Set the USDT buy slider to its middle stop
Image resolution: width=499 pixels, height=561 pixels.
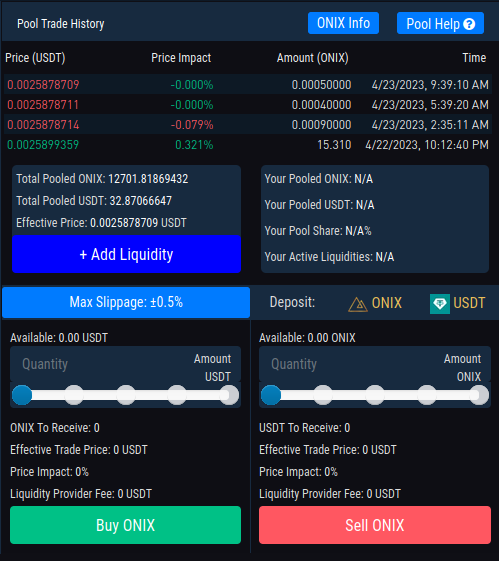[x=126, y=395]
